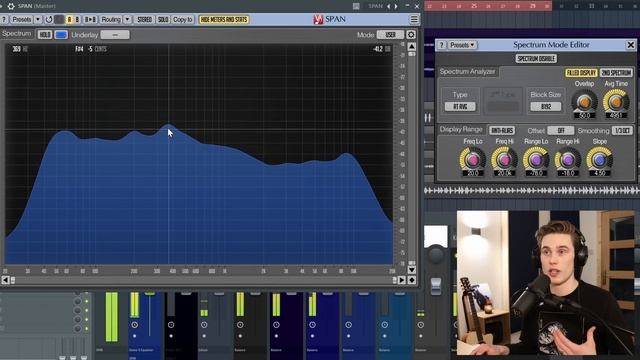Open the Mode USER selector
Screen dimensions: 640x360
coord(390,35)
